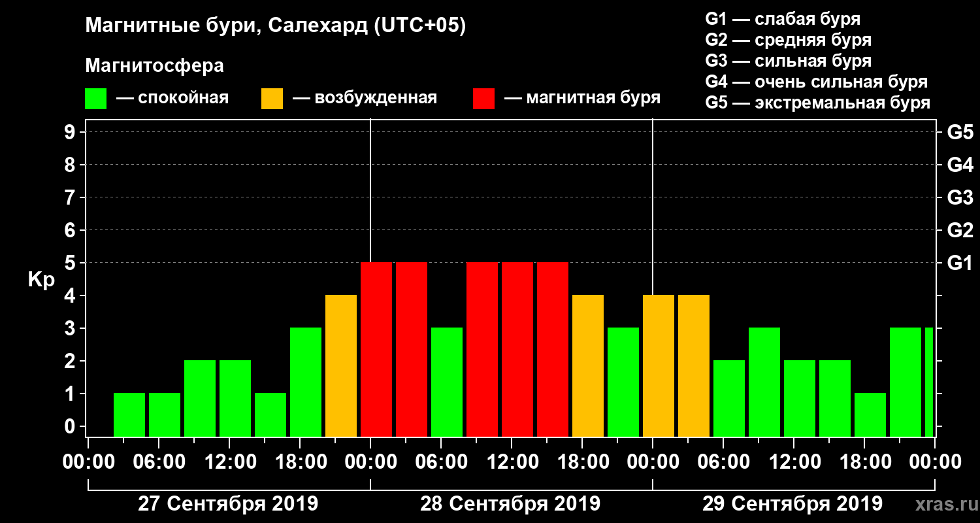Click the tallest green bar on 27 September
Screen dimensions: 980x523
pyautogui.click(x=306, y=382)
